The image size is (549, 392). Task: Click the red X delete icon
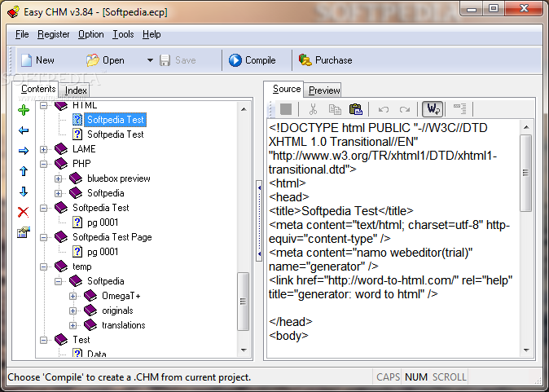click(24, 212)
